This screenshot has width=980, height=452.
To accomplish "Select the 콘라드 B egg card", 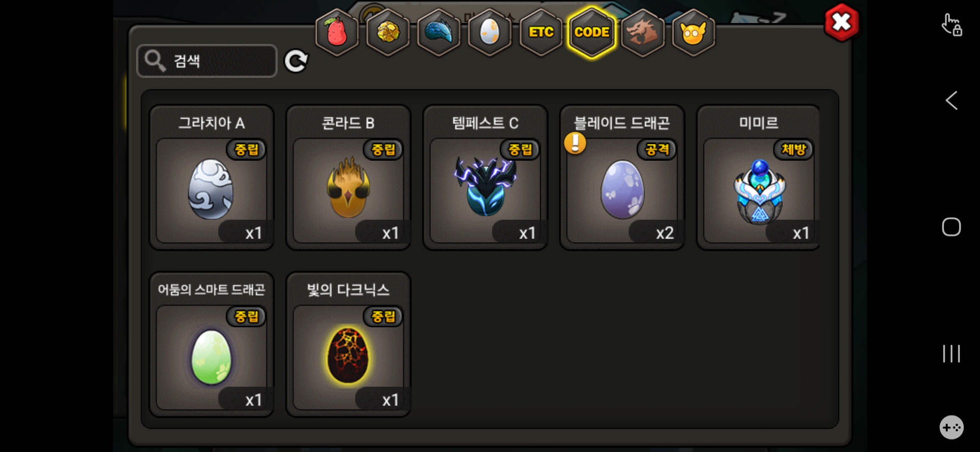I will click(348, 177).
